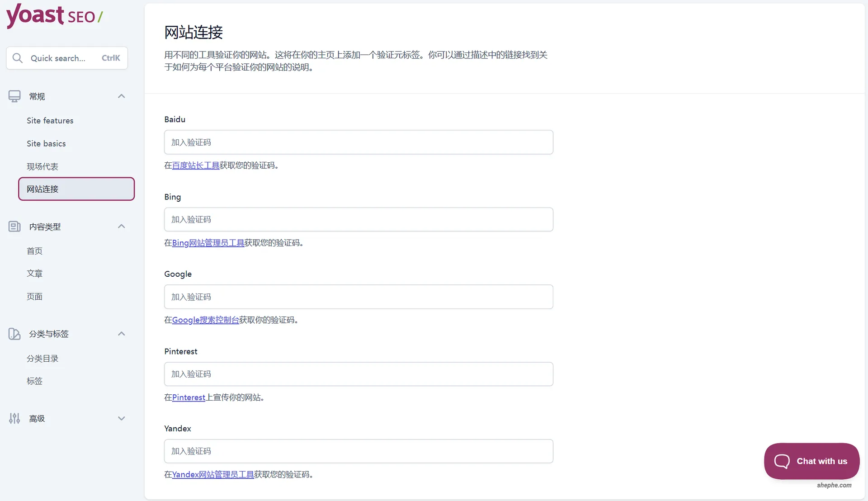Collapse the 分类与标签 section

click(x=121, y=333)
